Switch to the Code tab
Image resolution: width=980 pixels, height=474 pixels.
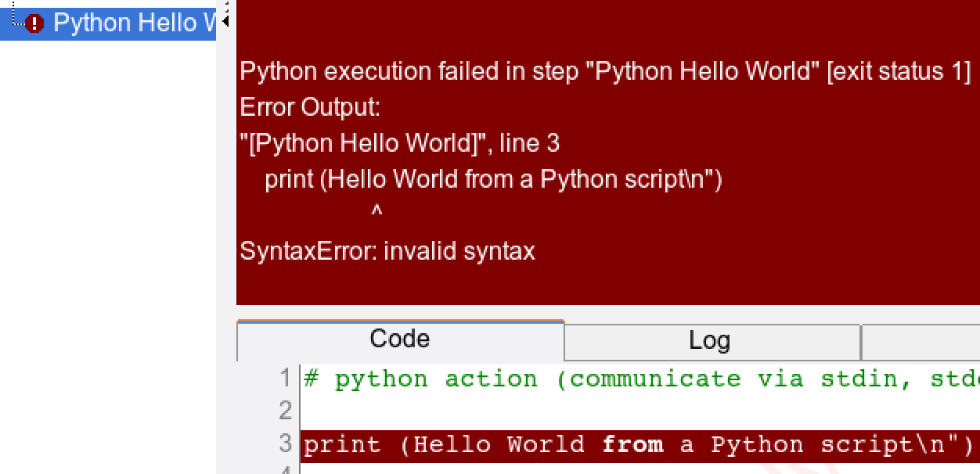(x=399, y=339)
